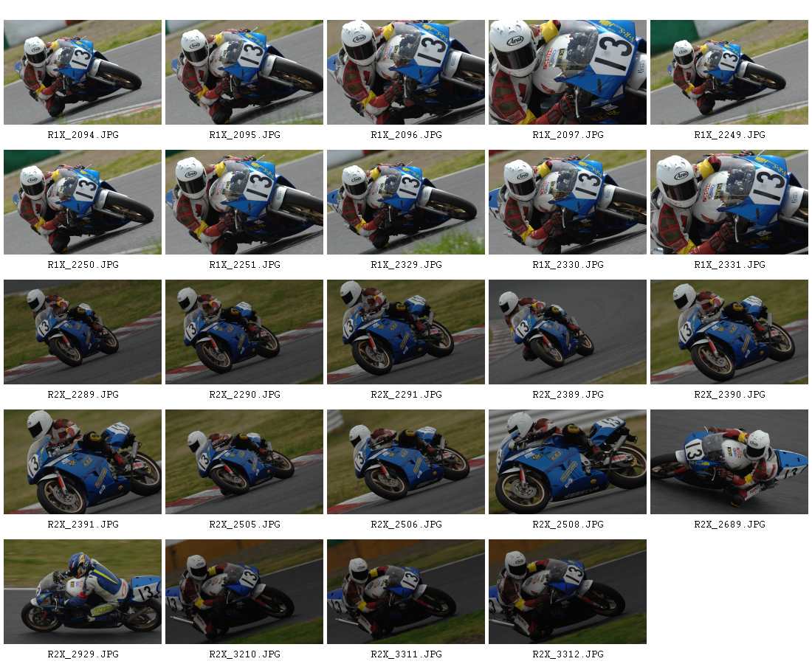The height and width of the screenshot is (664, 812).
Task: Open photo R1X_2251.JPG
Action: point(244,202)
